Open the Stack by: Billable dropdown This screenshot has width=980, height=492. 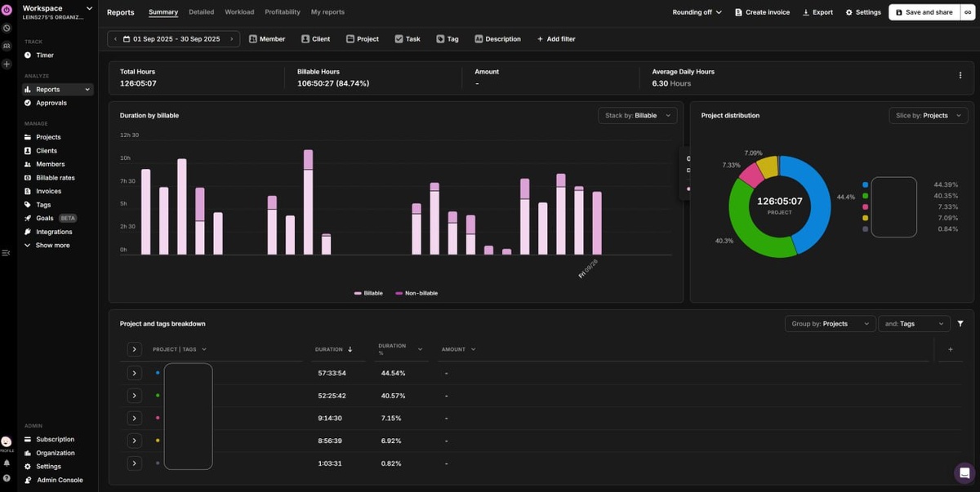637,116
